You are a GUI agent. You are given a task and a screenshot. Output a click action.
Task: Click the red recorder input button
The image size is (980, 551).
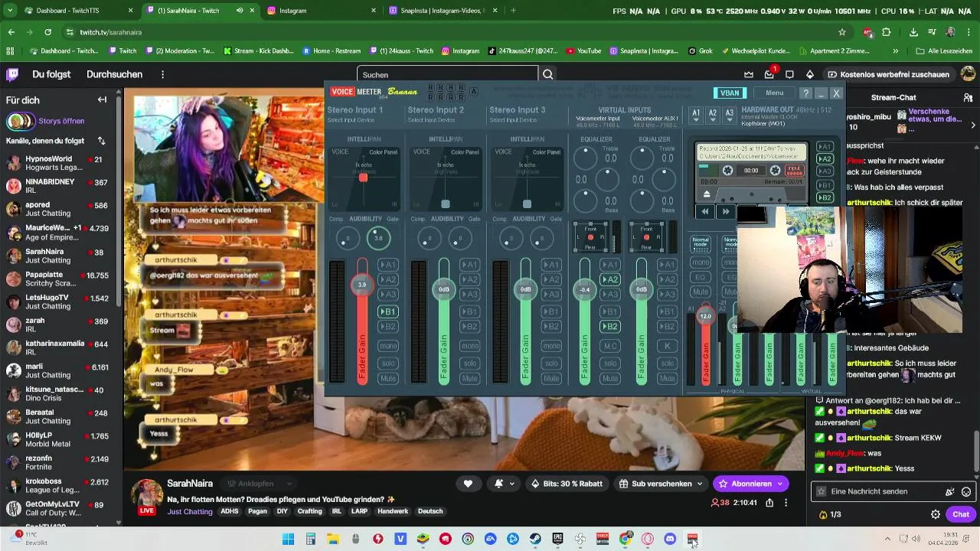795,170
